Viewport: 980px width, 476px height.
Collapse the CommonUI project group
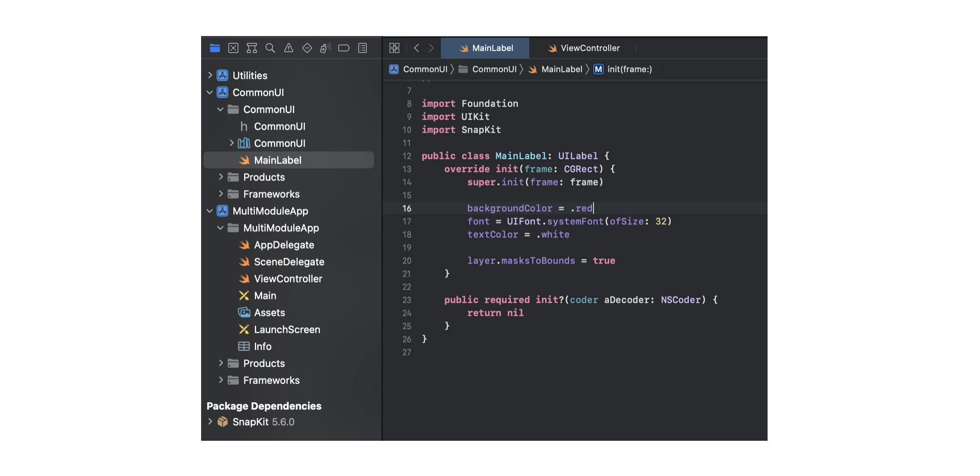[x=210, y=92]
